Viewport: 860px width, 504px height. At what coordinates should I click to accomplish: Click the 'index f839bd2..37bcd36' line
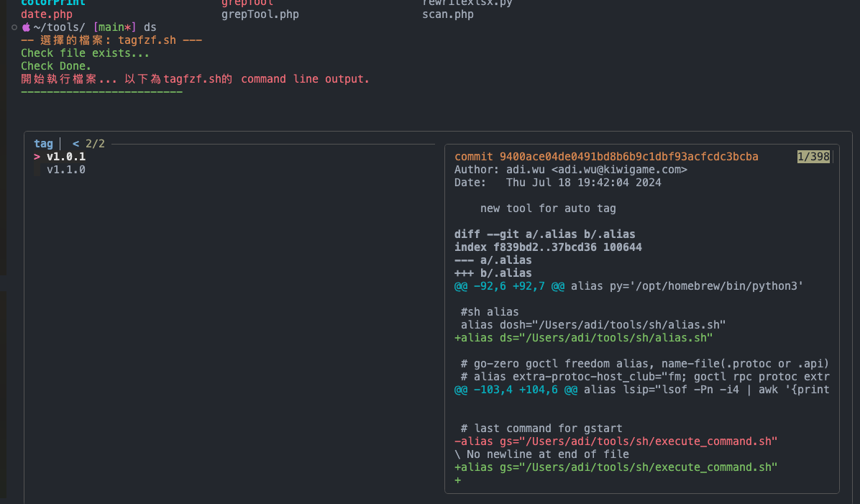point(548,247)
